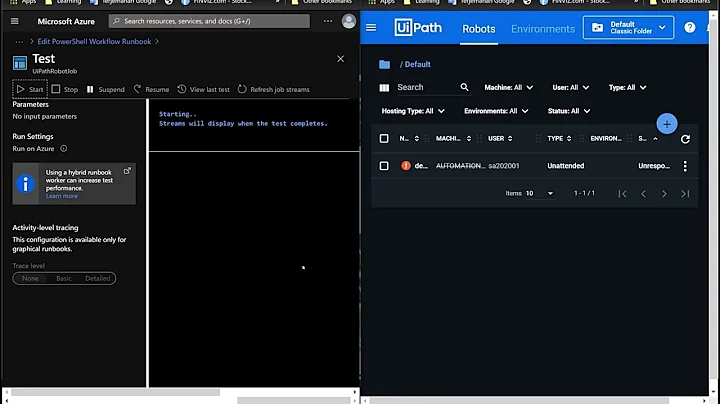Close the Test pane in Azure
The height and width of the screenshot is (404, 720).
340,59
